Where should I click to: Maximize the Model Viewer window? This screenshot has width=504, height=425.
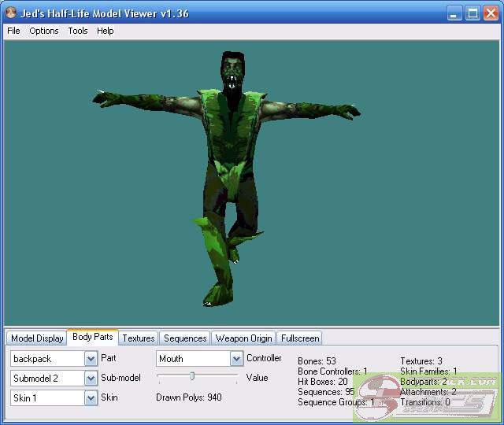pos(473,13)
